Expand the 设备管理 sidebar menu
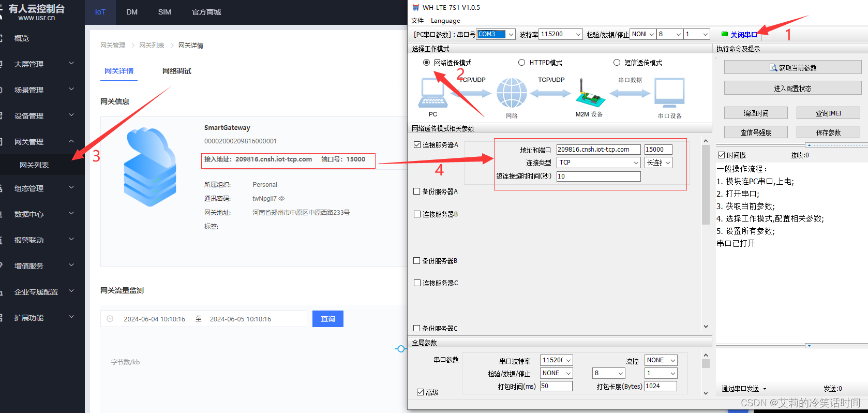Image resolution: width=868 pixels, height=413 pixels. tap(42, 115)
